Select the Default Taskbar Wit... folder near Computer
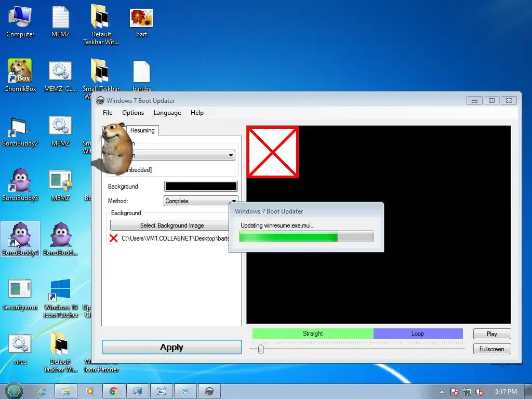This screenshot has height=399, width=532. 101,24
